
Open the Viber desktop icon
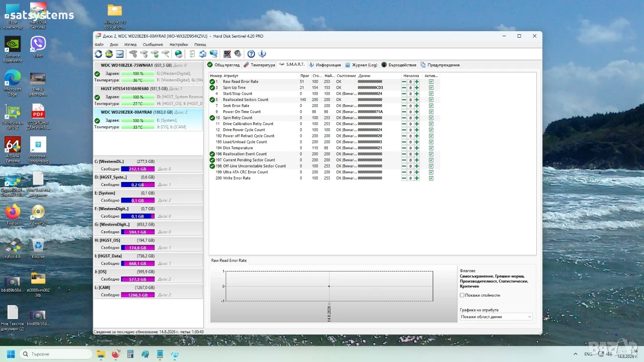point(38,47)
